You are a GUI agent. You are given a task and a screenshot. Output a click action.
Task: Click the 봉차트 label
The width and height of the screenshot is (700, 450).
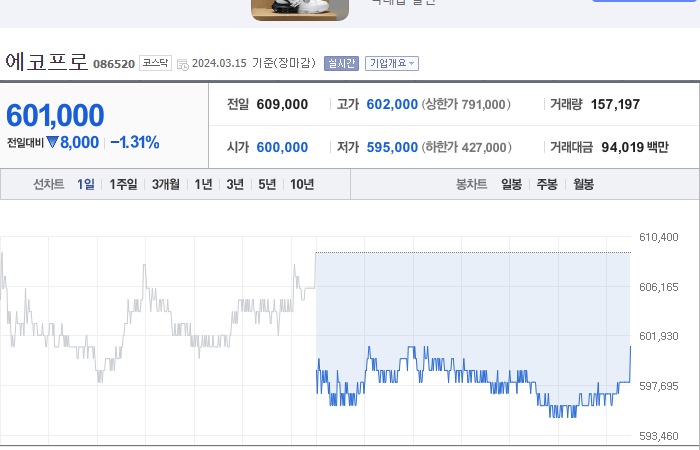click(x=471, y=184)
